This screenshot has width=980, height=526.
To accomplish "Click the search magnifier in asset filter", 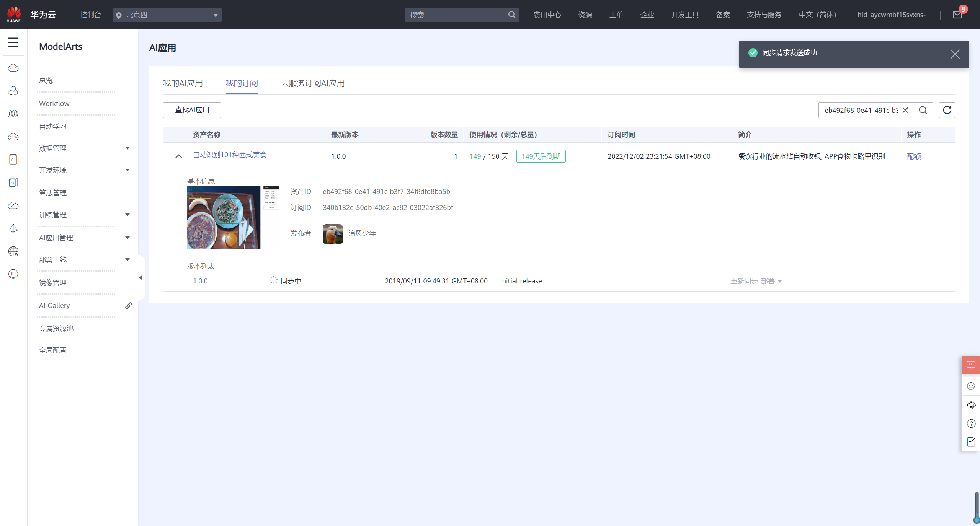I will point(923,110).
